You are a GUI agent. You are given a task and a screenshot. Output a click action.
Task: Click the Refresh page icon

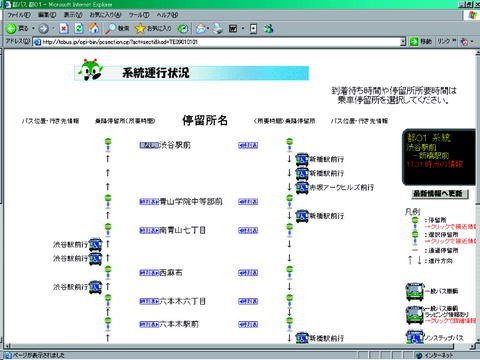(79, 29)
